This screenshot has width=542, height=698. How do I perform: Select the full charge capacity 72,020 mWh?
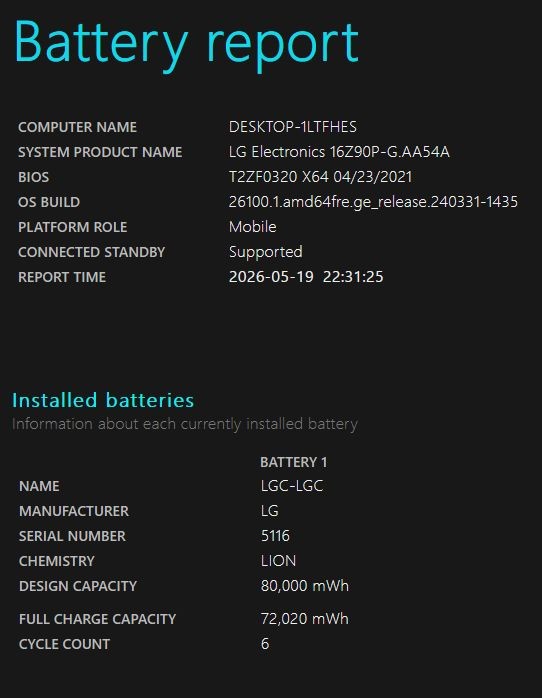[305, 619]
